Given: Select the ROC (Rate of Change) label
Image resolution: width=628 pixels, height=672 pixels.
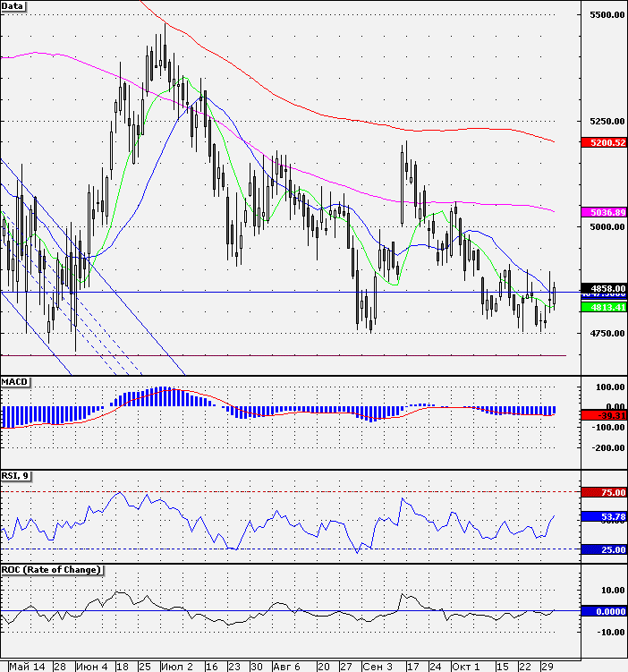Looking at the screenshot, I should coord(52,570).
